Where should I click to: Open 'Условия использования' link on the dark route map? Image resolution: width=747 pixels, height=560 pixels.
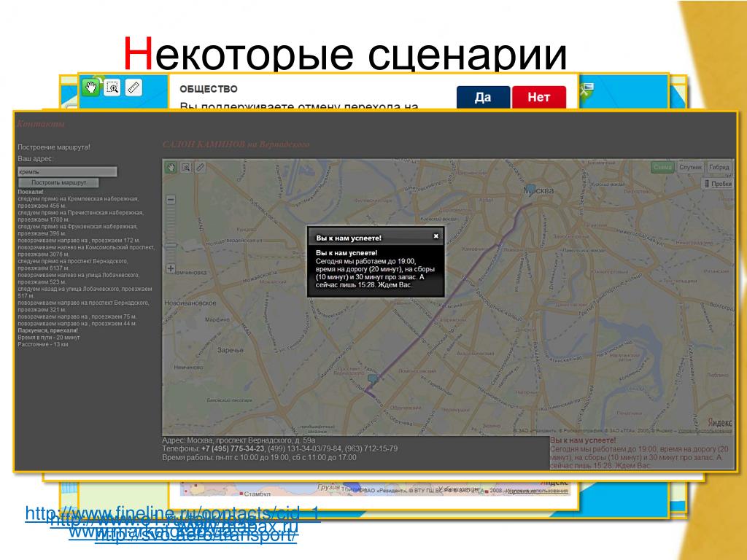705,431
